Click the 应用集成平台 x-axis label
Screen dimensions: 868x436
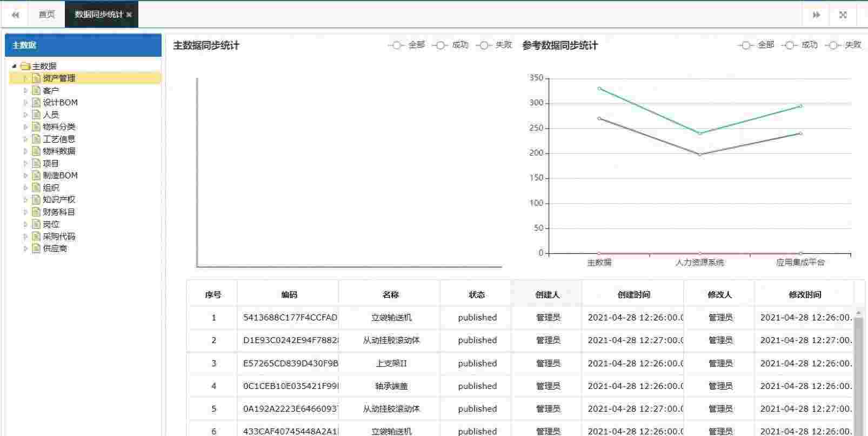800,263
